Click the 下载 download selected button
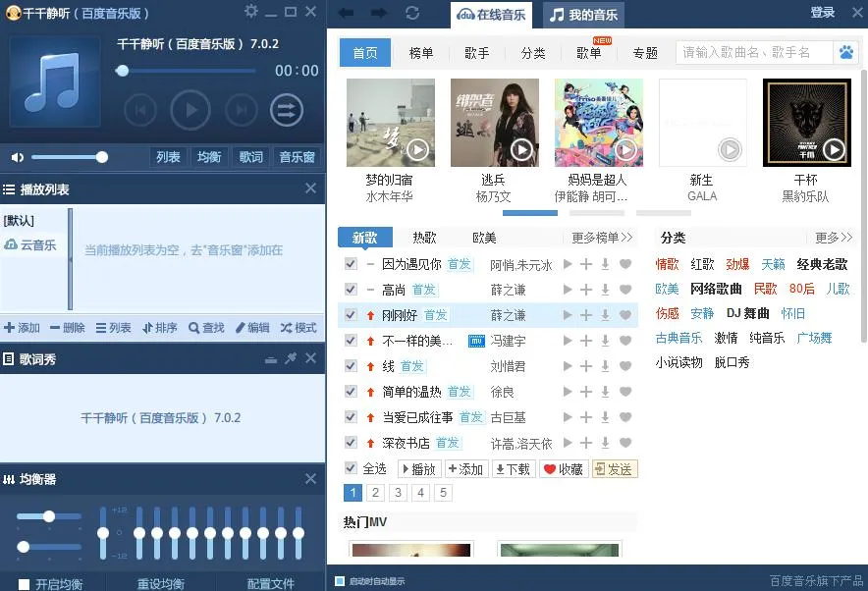Screen dimensions: 868x591 coord(514,469)
